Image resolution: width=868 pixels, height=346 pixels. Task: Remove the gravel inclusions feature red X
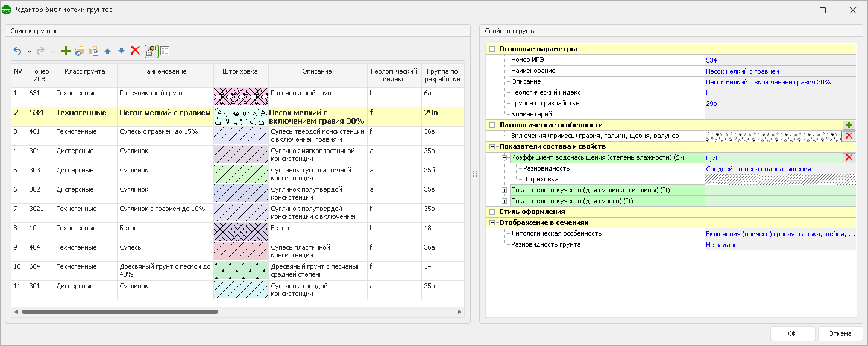[x=849, y=136]
